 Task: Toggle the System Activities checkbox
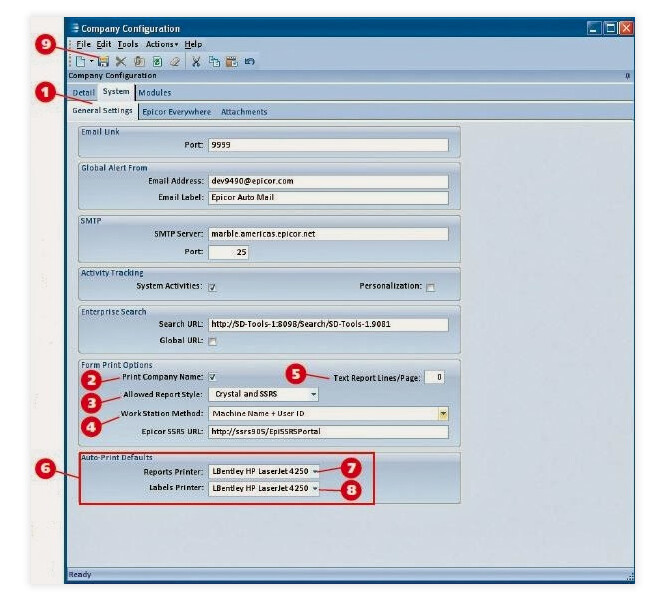click(x=212, y=287)
